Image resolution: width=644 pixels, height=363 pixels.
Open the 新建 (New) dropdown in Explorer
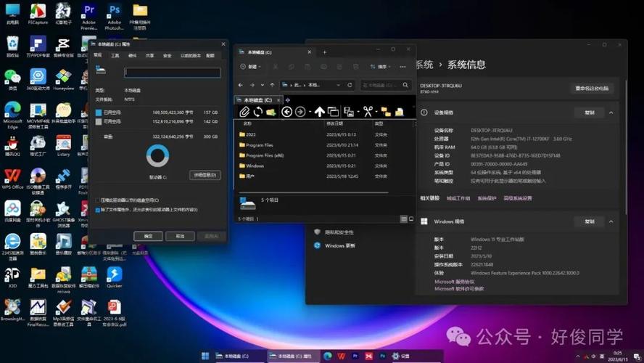pyautogui.click(x=250, y=67)
